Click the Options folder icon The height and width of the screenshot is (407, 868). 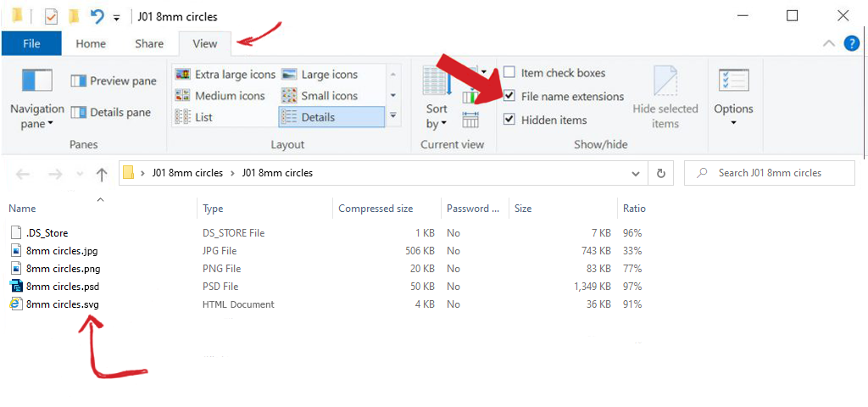coord(733,81)
